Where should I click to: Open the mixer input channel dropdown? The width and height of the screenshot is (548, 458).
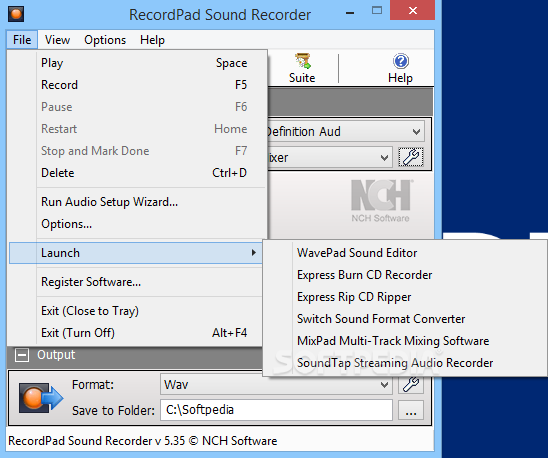click(x=384, y=157)
